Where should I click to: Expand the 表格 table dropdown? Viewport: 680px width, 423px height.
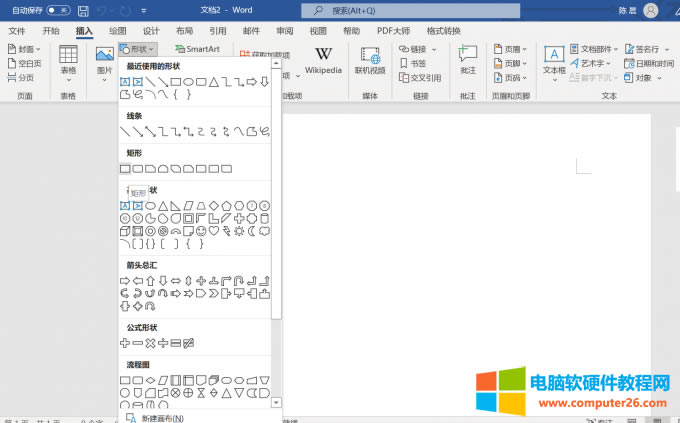point(68,61)
